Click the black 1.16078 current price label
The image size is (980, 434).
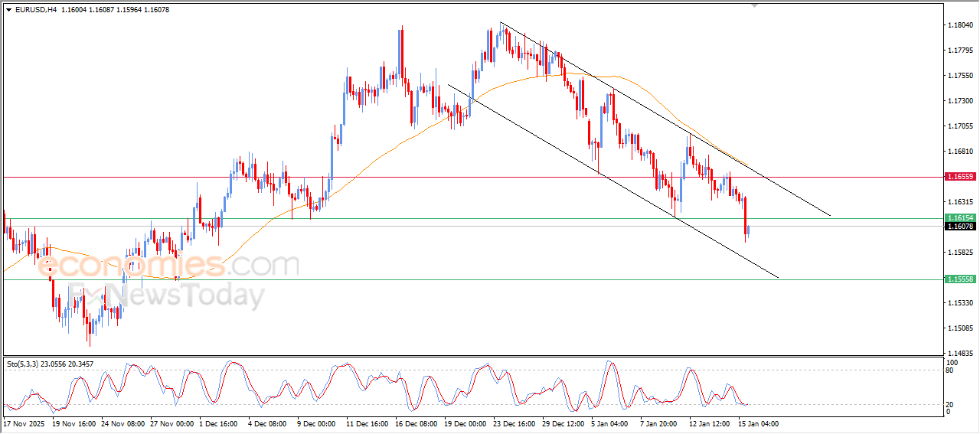point(960,227)
